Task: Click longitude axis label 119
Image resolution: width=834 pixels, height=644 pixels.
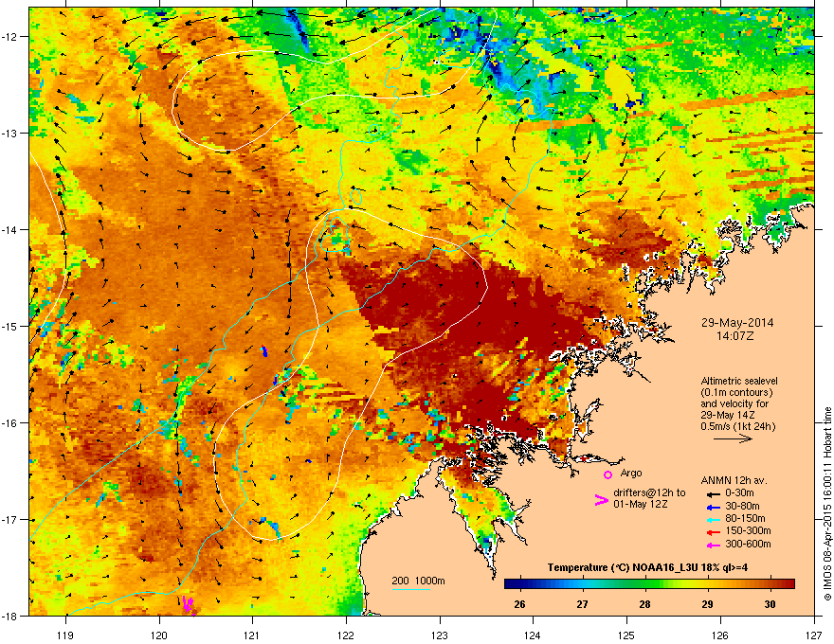Action: 65,635
